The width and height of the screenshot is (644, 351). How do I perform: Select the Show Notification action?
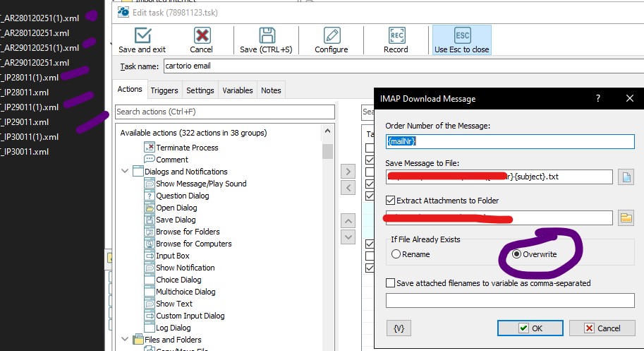[185, 268]
